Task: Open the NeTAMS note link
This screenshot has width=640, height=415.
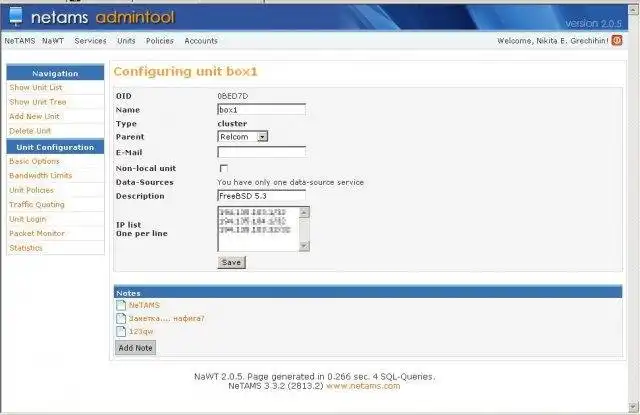Action: (144, 305)
